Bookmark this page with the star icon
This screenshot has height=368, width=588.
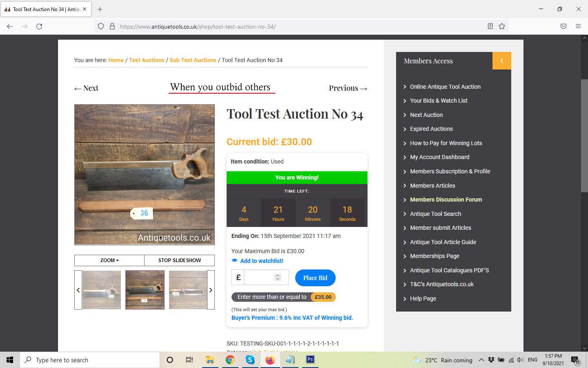point(502,26)
